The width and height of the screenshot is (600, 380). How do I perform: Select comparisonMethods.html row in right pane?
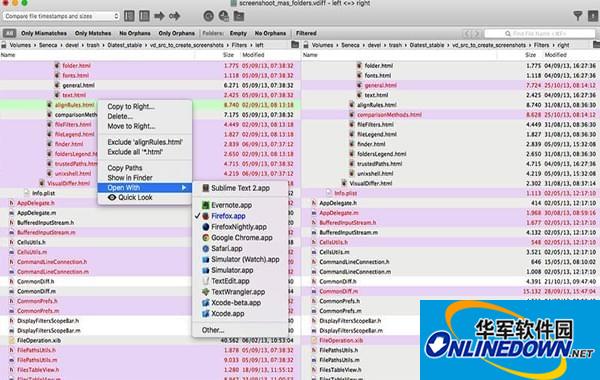click(x=451, y=115)
